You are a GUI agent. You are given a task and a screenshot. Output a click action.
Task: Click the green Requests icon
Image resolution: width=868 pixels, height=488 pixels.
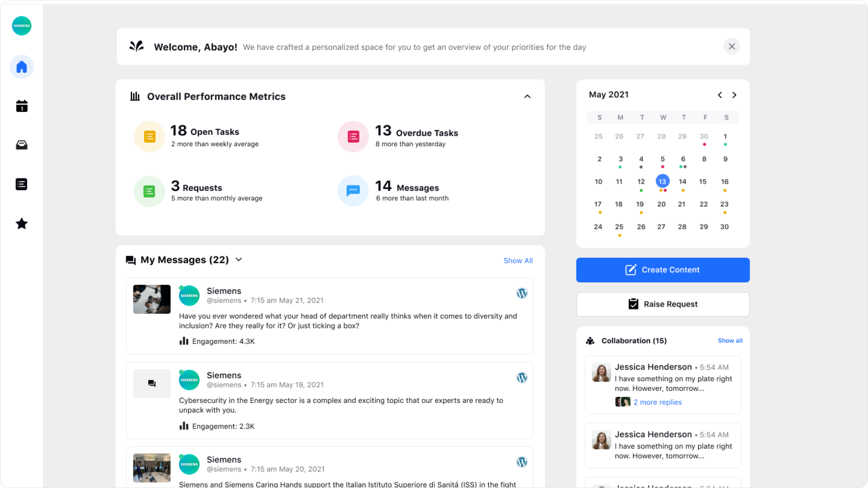pos(149,191)
